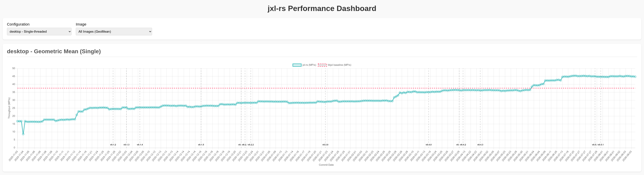This screenshot has width=644, height=175.
Task: Click the v0.1.2 release marker label
Action: pos(113,145)
